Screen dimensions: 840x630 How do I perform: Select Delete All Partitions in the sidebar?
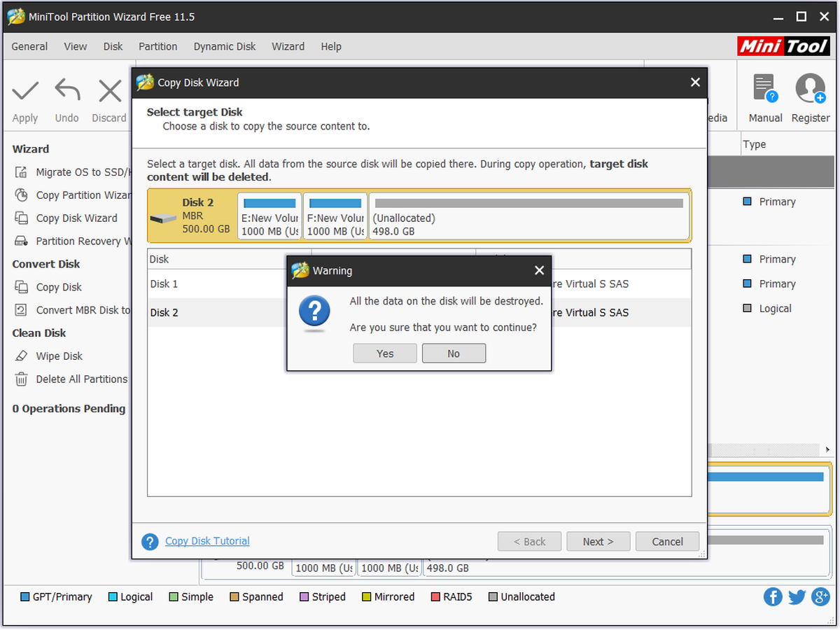click(72, 379)
